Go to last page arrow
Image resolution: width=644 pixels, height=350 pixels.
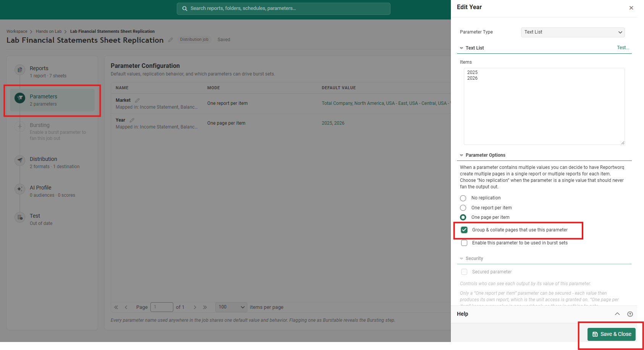[x=205, y=307]
